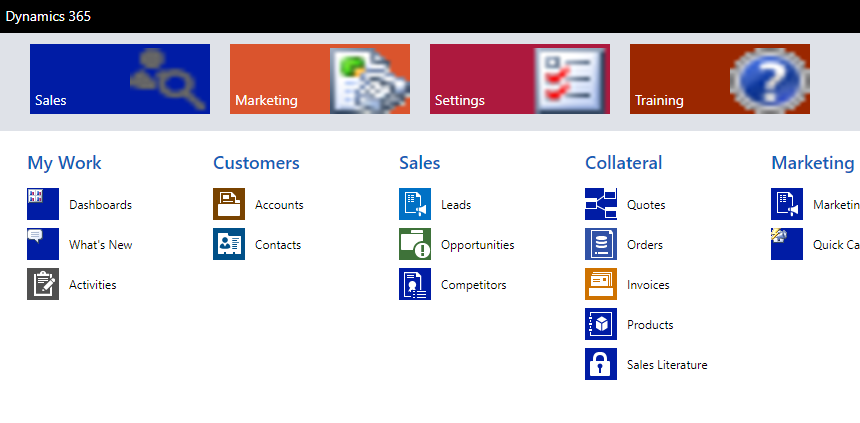Screen dimensions: 860x423
Task: Click the Contacts card icon
Action: [x=229, y=244]
